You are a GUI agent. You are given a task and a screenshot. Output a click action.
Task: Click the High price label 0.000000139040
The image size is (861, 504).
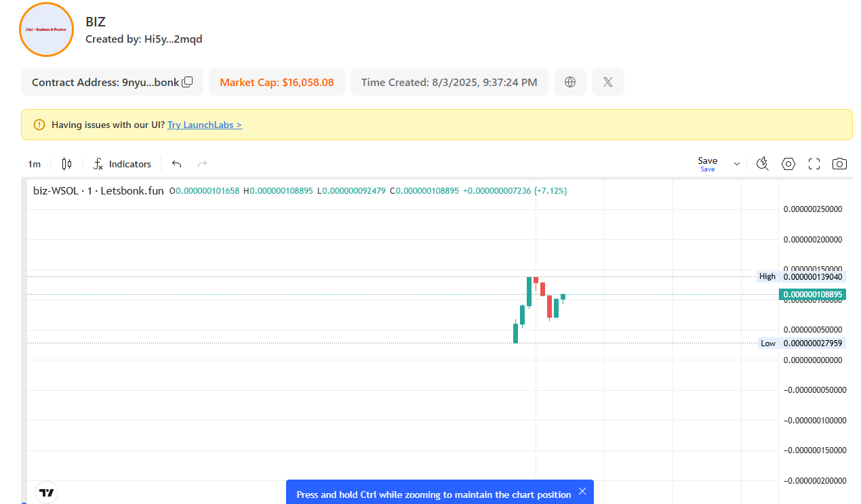point(813,276)
